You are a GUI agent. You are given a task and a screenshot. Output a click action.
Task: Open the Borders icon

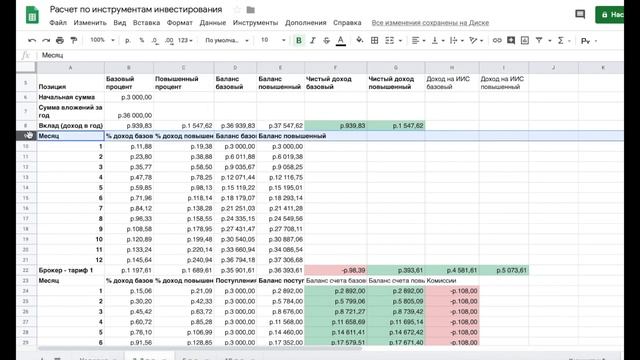pyautogui.click(x=374, y=40)
